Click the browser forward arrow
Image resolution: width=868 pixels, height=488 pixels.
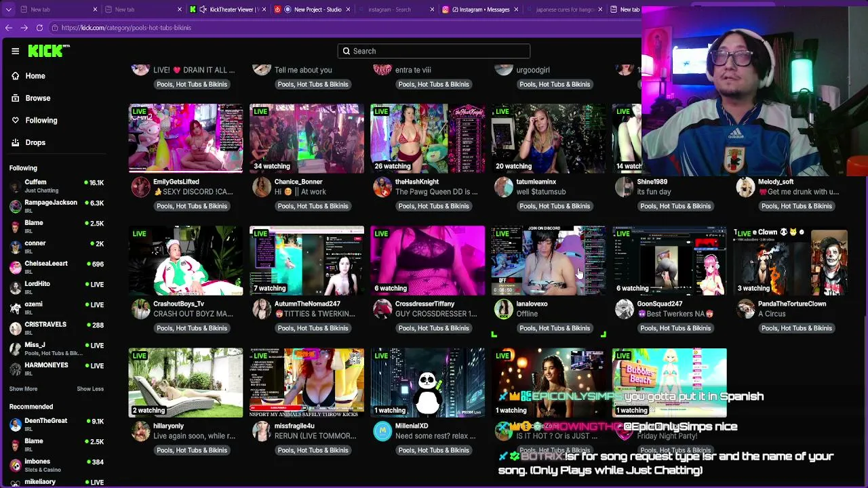(x=24, y=28)
